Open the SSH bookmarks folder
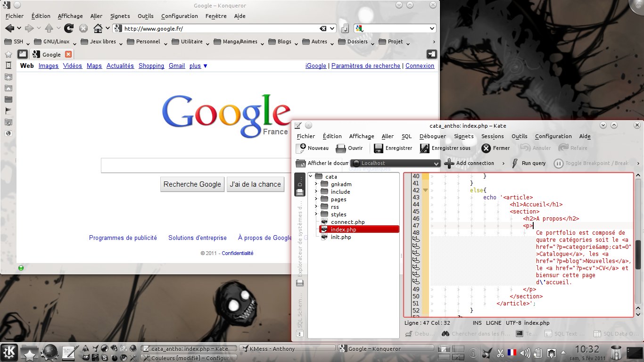 (x=16, y=41)
